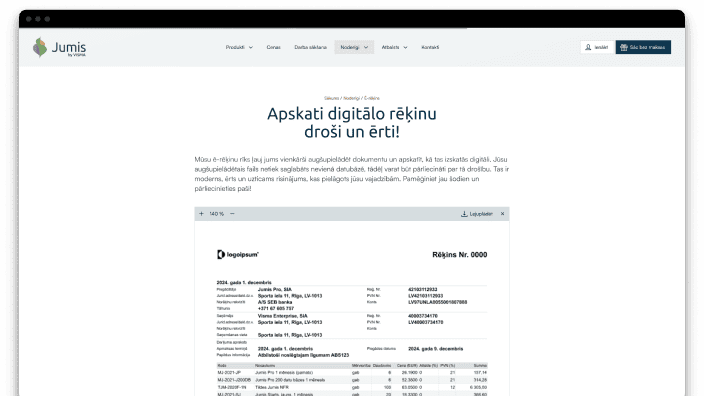
Task: Go to Sākums in the breadcrumb
Action: pos(331,98)
